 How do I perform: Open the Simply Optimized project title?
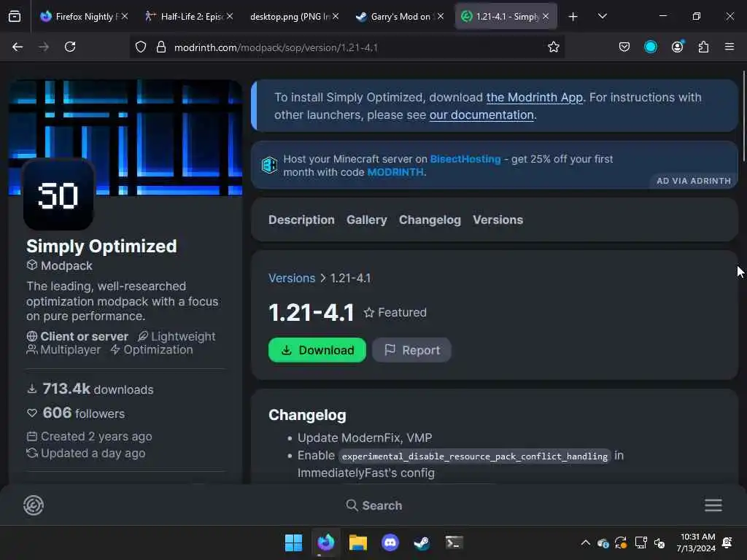point(101,246)
